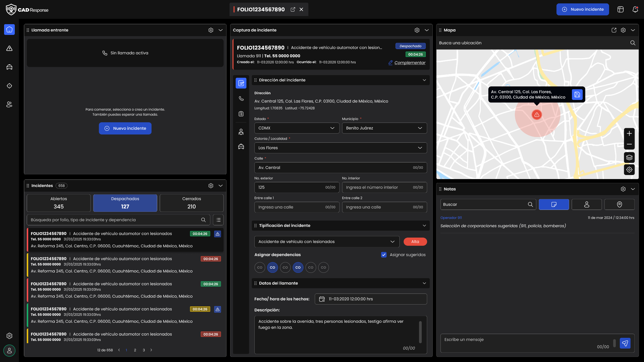Switch to Despachados tab

pos(125,203)
